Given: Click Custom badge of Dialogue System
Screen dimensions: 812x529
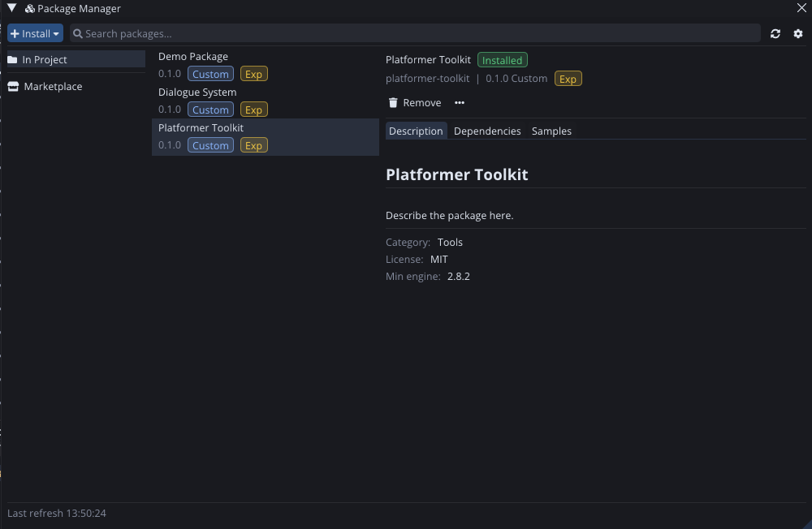Looking at the screenshot, I should pos(210,110).
